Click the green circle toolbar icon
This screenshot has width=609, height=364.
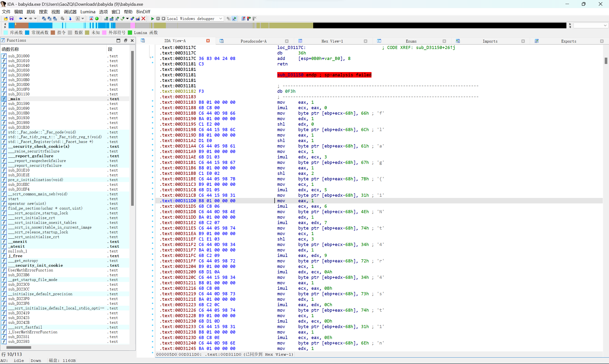97,19
